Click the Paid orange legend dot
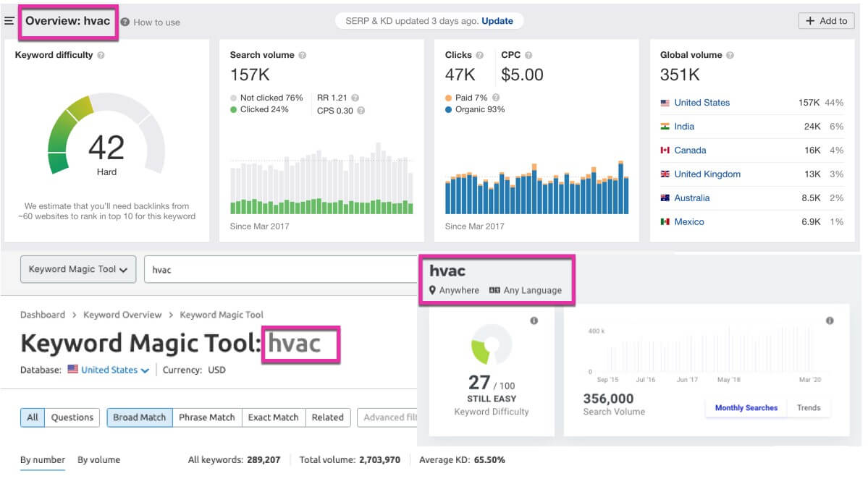Image resolution: width=868 pixels, height=484 pixels. [x=448, y=98]
